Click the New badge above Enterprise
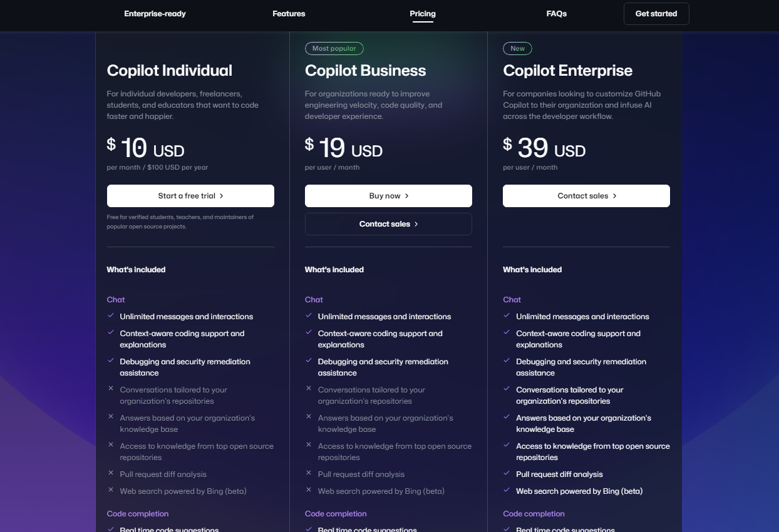The height and width of the screenshot is (532, 779). click(517, 48)
